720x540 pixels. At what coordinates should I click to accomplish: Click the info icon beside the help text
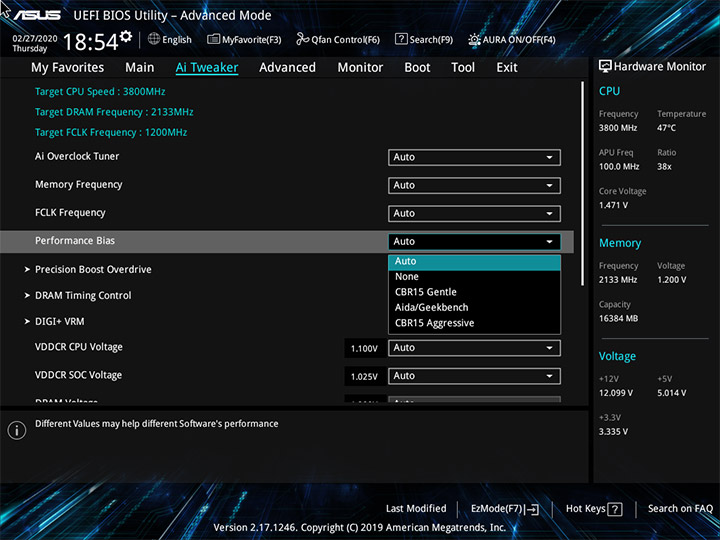click(17, 430)
